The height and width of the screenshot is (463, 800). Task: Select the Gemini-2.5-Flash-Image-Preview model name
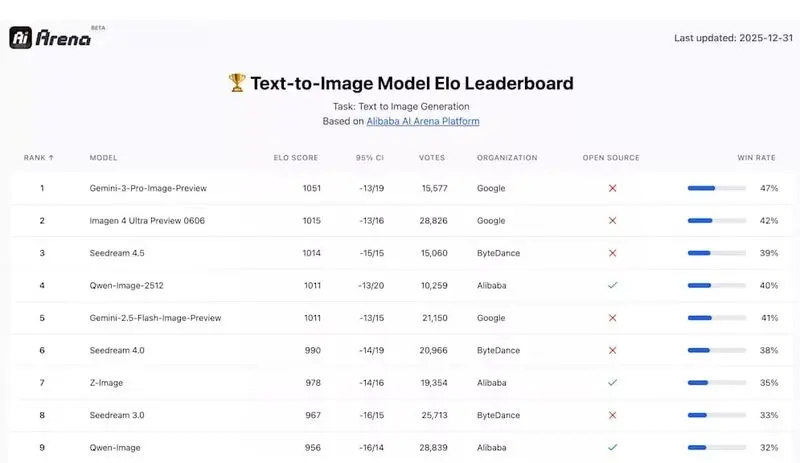(x=155, y=318)
